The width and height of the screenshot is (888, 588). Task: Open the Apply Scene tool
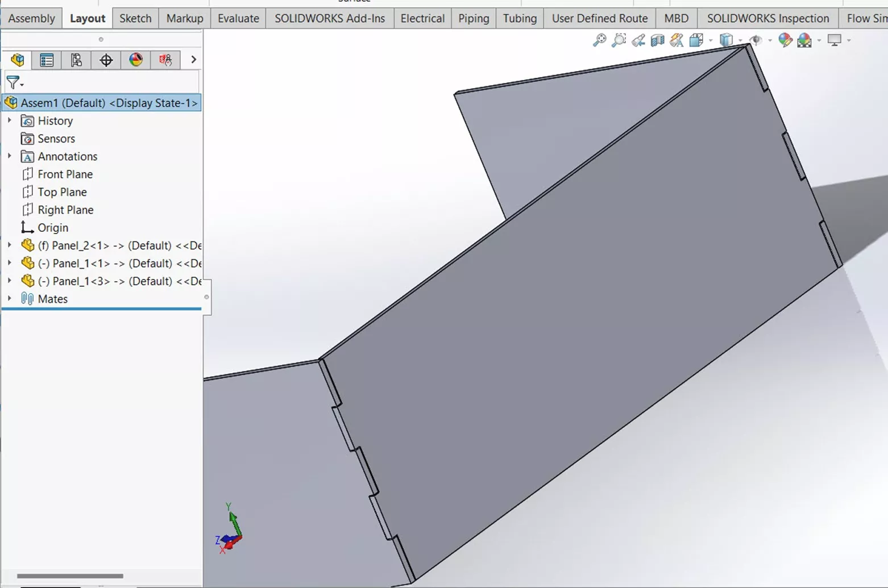pyautogui.click(x=804, y=40)
